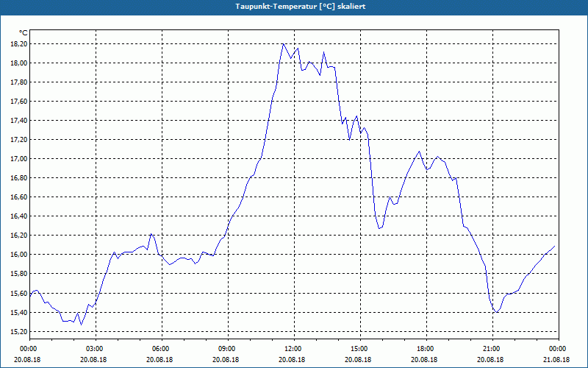Screen dimensions: 588x368
Task: Click the '17,80' y-axis value
Action: tap(18, 82)
